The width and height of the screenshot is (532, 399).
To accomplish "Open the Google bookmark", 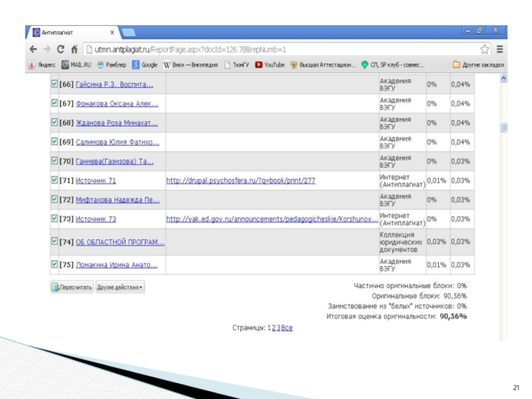I will [144, 65].
